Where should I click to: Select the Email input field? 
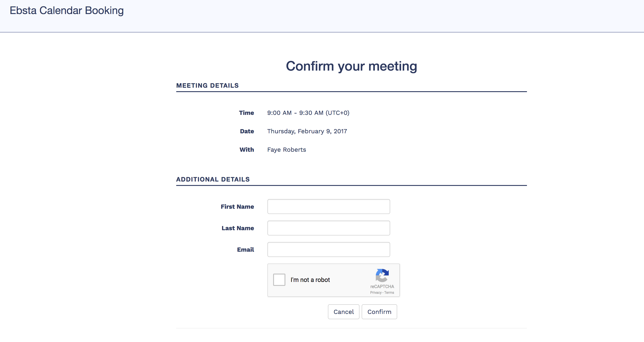point(329,249)
